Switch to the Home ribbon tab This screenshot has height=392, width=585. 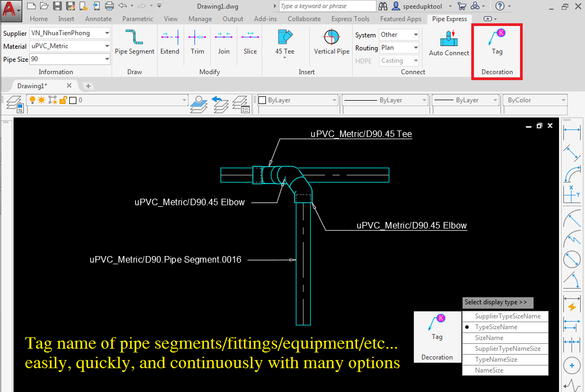point(39,18)
